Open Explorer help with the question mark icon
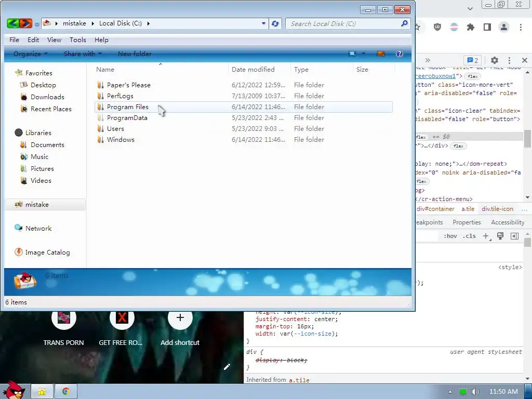This screenshot has width=532, height=399. [400, 54]
